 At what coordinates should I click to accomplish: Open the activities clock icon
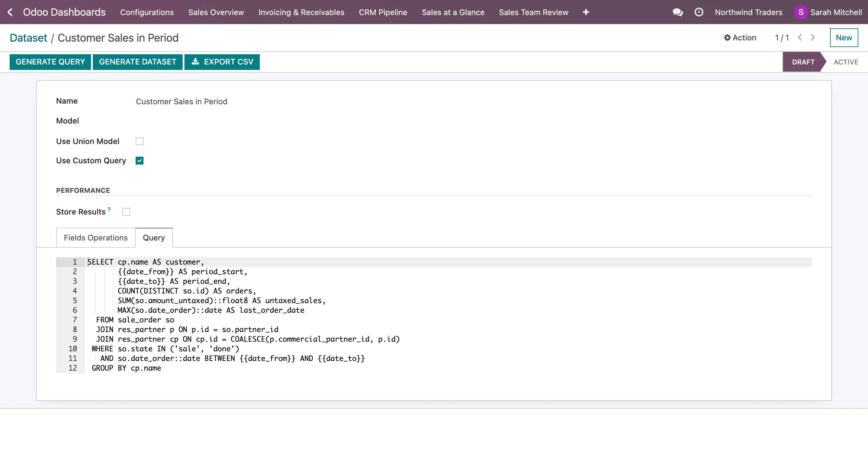click(699, 12)
